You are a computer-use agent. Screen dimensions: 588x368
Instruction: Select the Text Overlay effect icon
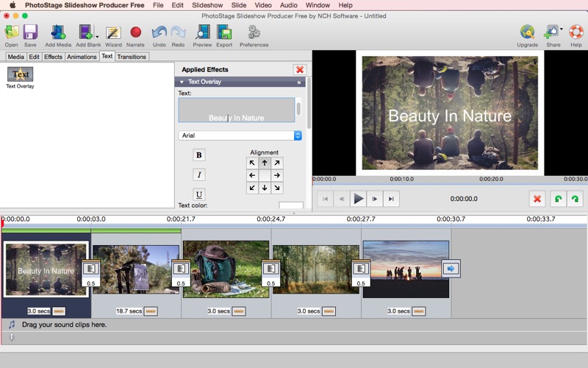[21, 74]
